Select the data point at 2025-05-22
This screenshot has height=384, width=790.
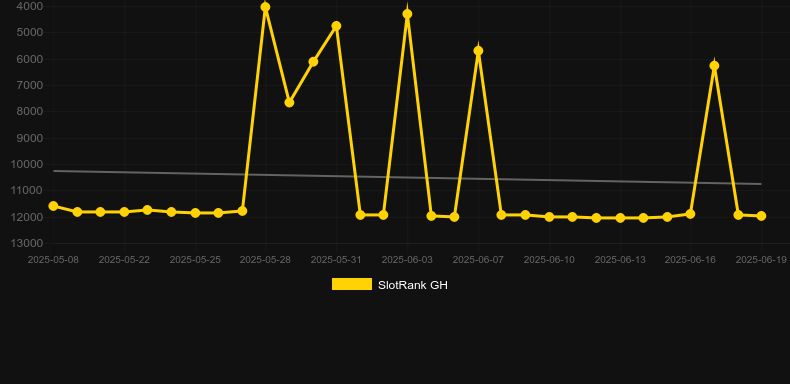124,212
